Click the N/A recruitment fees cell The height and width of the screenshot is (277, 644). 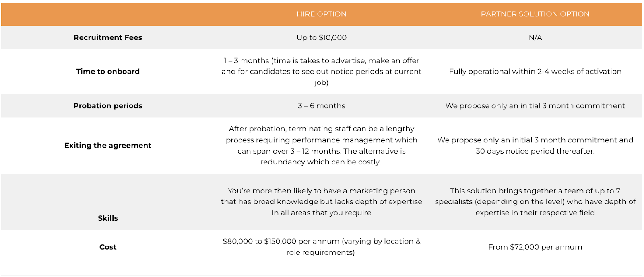tap(535, 37)
